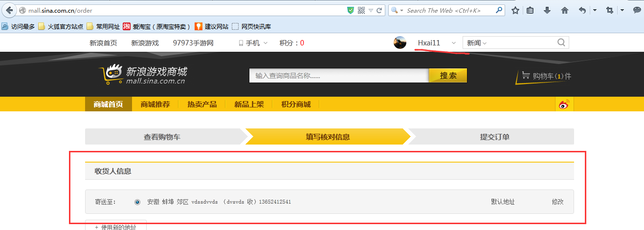Click the 新浪游戏商城 logo
Image resolution: width=644 pixels, height=230 pixels.
142,74
